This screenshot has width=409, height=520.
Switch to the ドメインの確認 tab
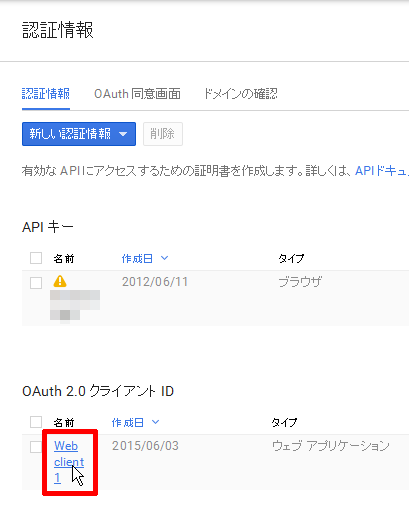pos(240,94)
